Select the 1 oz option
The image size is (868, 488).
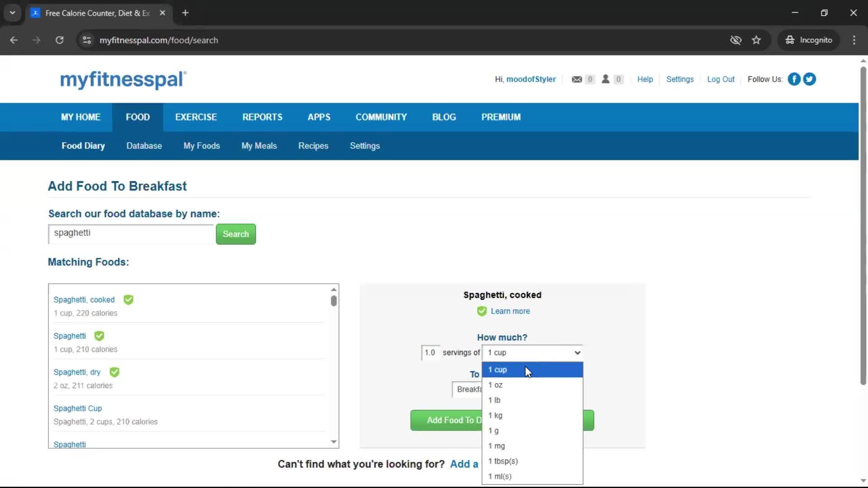click(533, 385)
